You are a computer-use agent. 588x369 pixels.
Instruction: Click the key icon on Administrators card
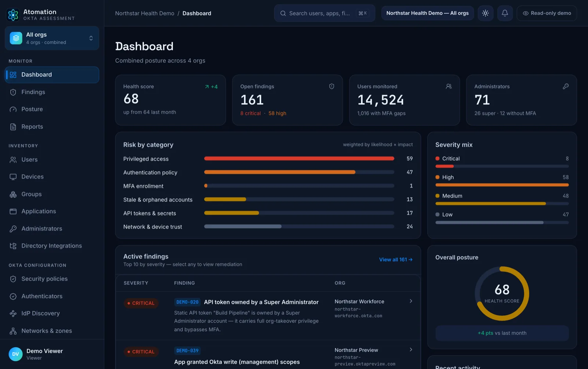566,86
